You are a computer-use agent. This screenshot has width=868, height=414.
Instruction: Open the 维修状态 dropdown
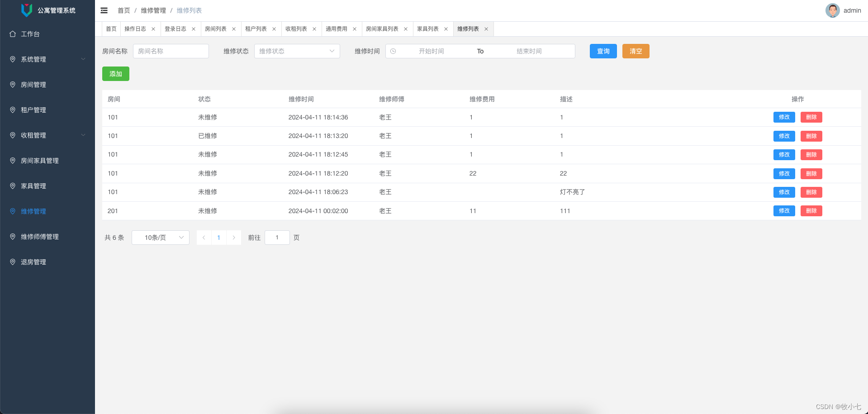click(x=297, y=51)
